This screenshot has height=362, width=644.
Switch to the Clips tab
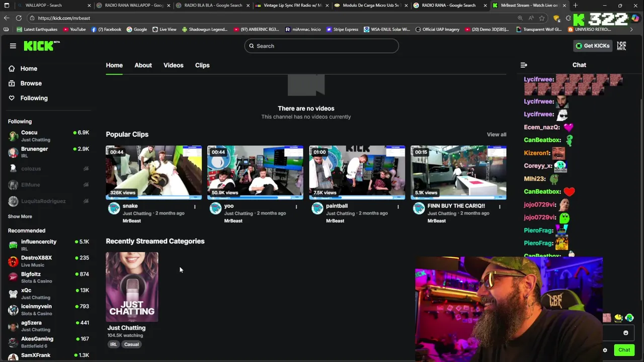pyautogui.click(x=202, y=65)
